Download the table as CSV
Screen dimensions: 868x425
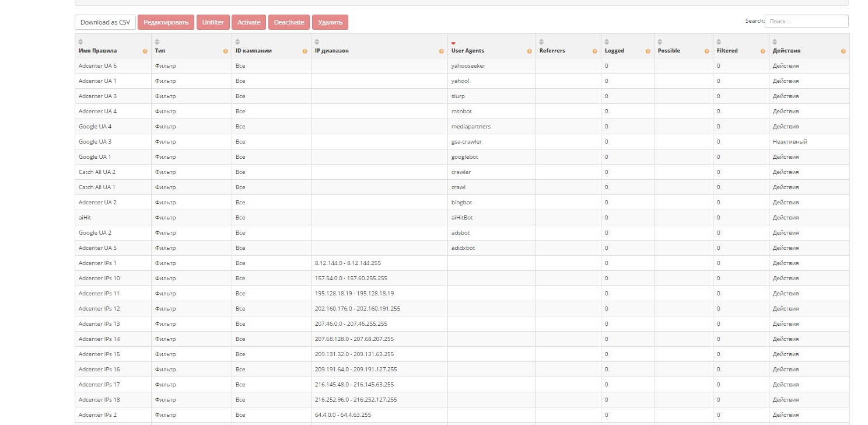tap(105, 22)
